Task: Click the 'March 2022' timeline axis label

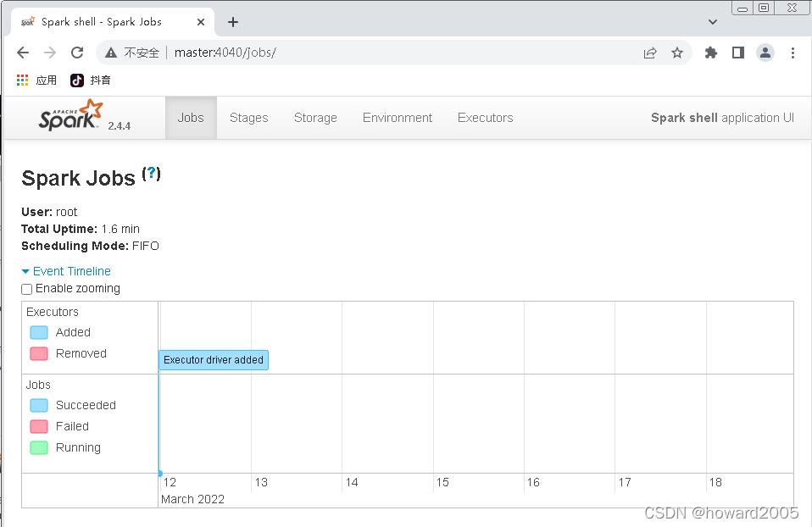Action: click(192, 499)
